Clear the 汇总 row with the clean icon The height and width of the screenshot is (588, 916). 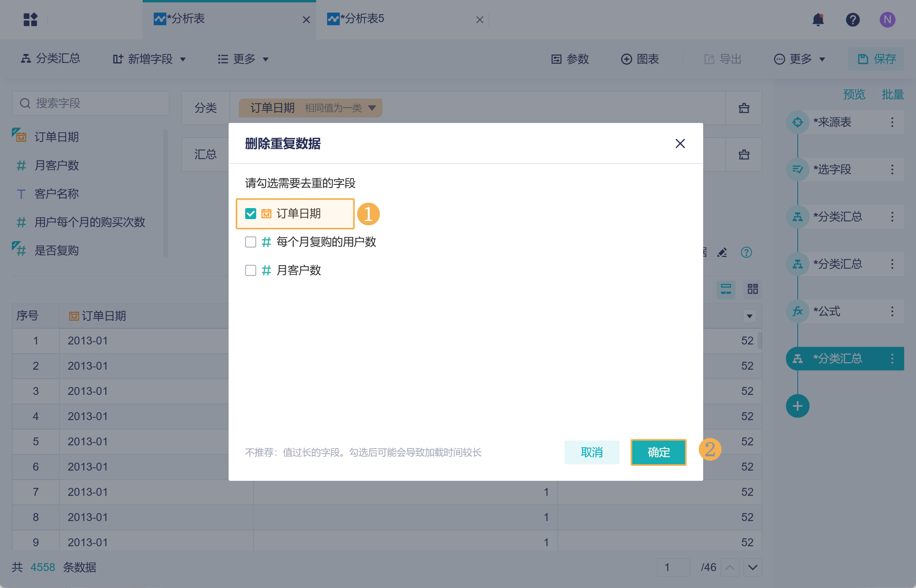pyautogui.click(x=744, y=154)
